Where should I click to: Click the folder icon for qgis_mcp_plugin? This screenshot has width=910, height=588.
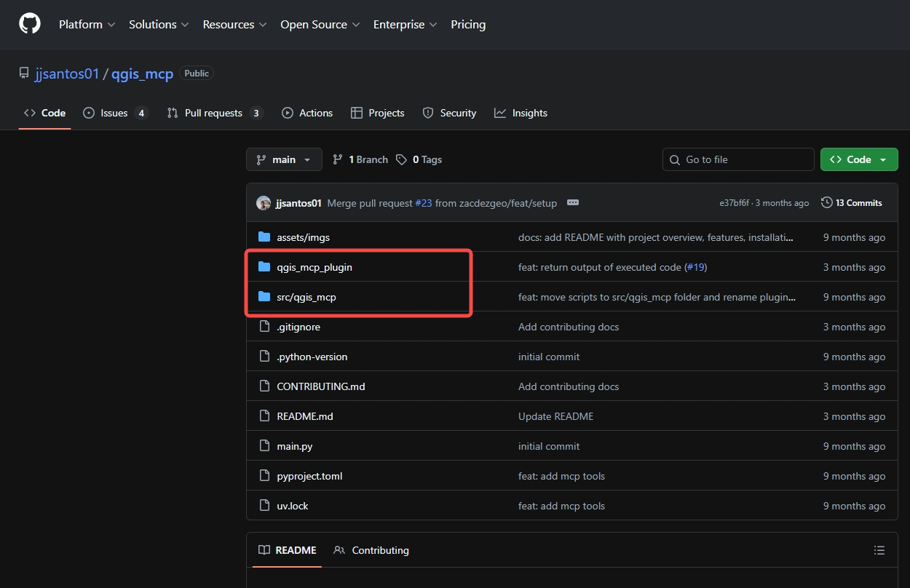point(264,267)
